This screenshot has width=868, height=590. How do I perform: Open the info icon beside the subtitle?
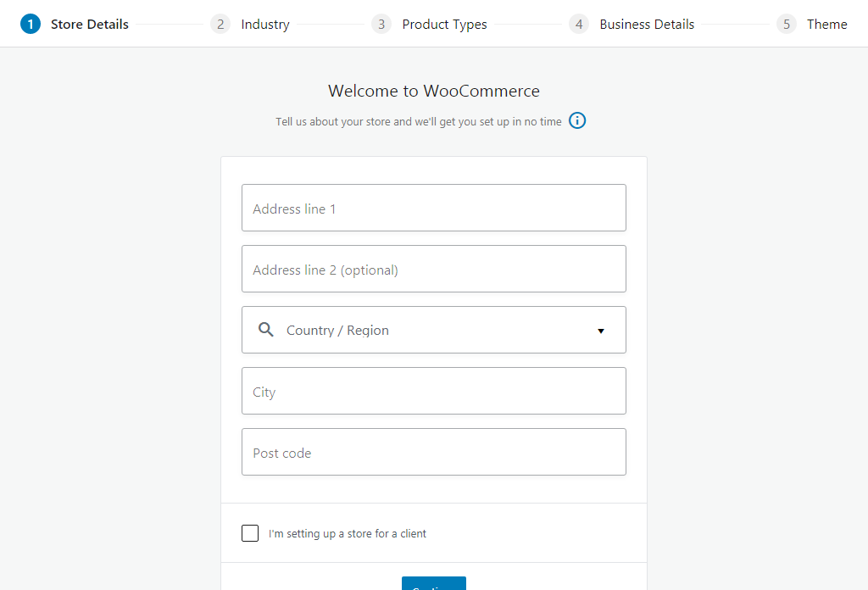tap(577, 121)
